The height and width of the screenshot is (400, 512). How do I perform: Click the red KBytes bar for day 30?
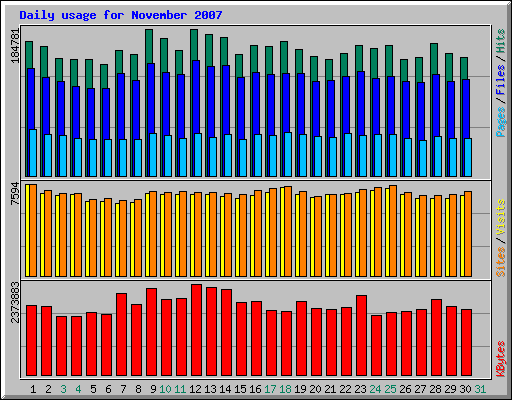[x=466, y=343]
